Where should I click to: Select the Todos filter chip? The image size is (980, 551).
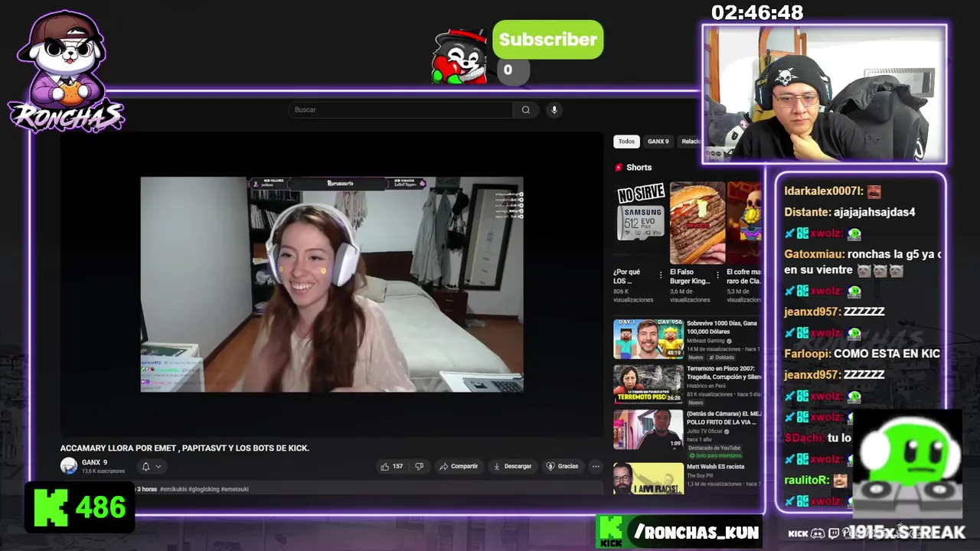click(x=626, y=142)
